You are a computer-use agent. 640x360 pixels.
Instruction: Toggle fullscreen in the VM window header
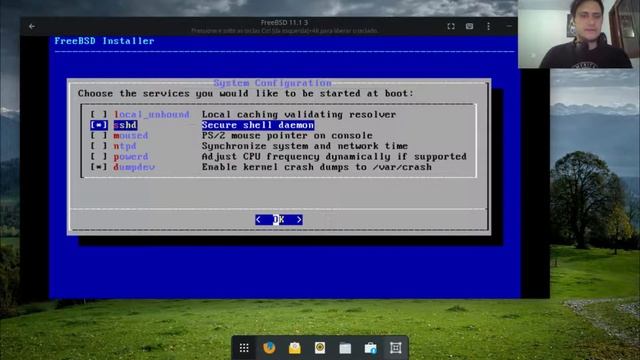point(451,27)
